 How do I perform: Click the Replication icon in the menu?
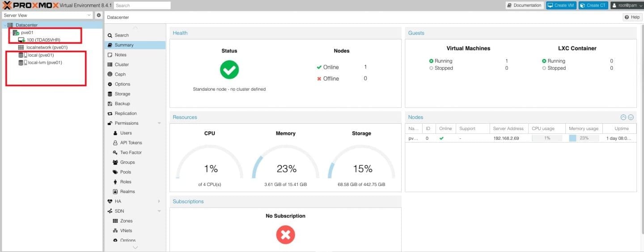tap(110, 113)
